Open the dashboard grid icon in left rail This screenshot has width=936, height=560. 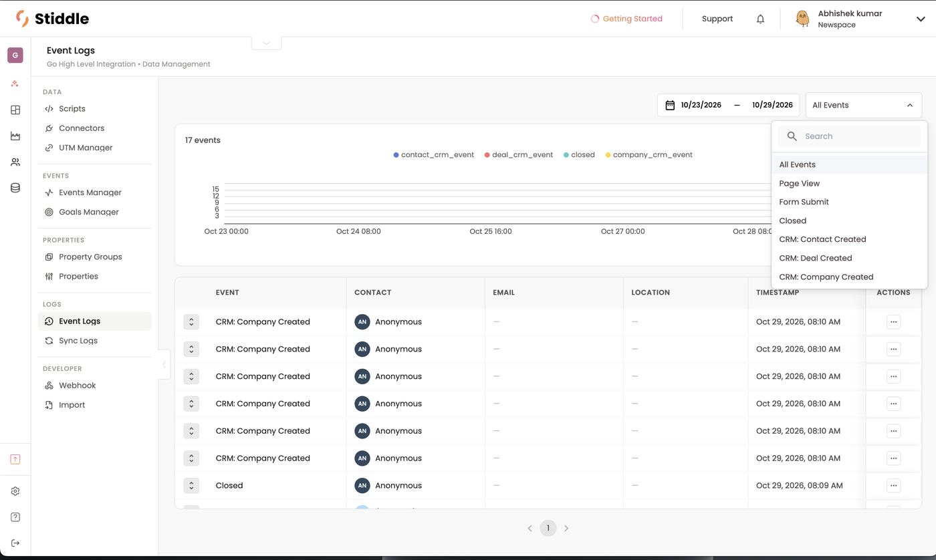(15, 110)
